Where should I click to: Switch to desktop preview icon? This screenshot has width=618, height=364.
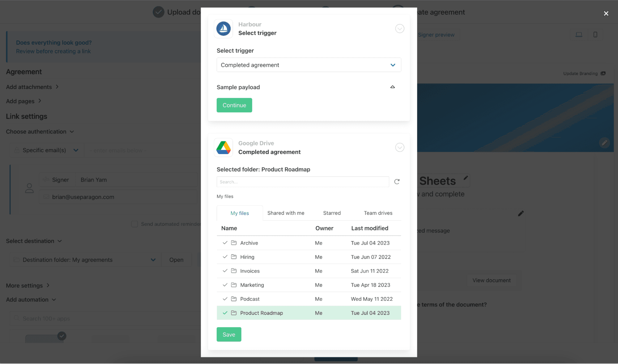(579, 35)
